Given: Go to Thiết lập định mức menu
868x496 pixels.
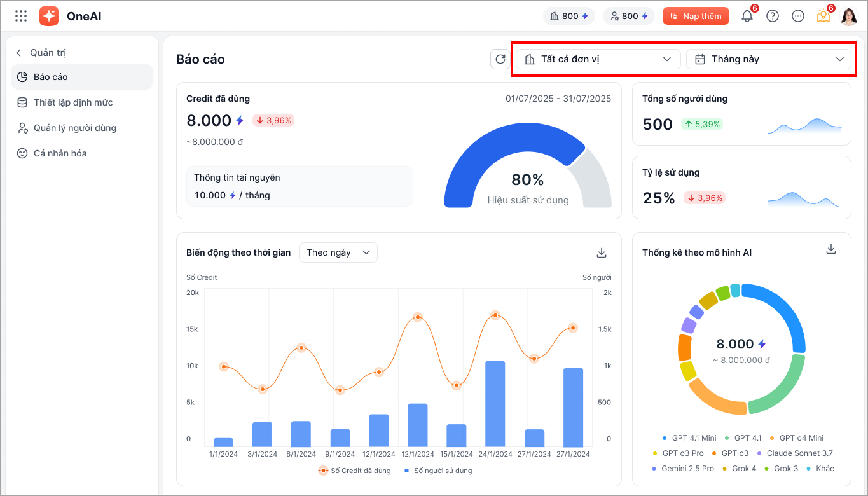Looking at the screenshot, I should click(x=73, y=102).
